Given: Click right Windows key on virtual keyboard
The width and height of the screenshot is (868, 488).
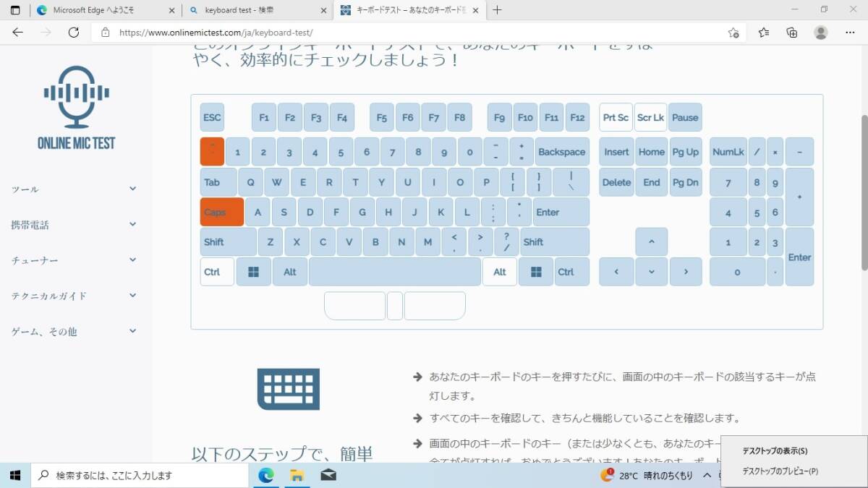Looking at the screenshot, I should (536, 272).
